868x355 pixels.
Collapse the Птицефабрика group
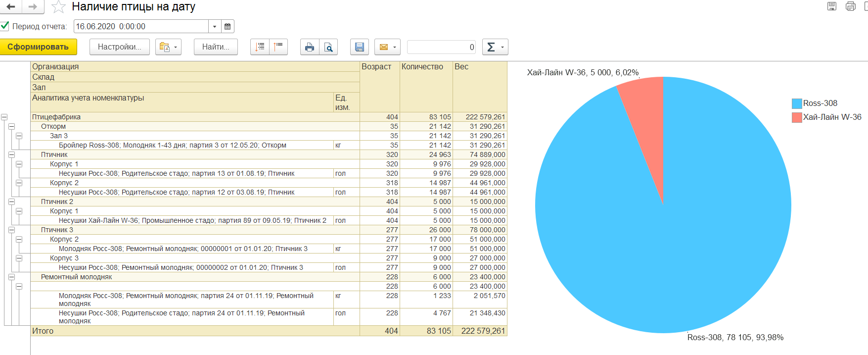[4, 117]
